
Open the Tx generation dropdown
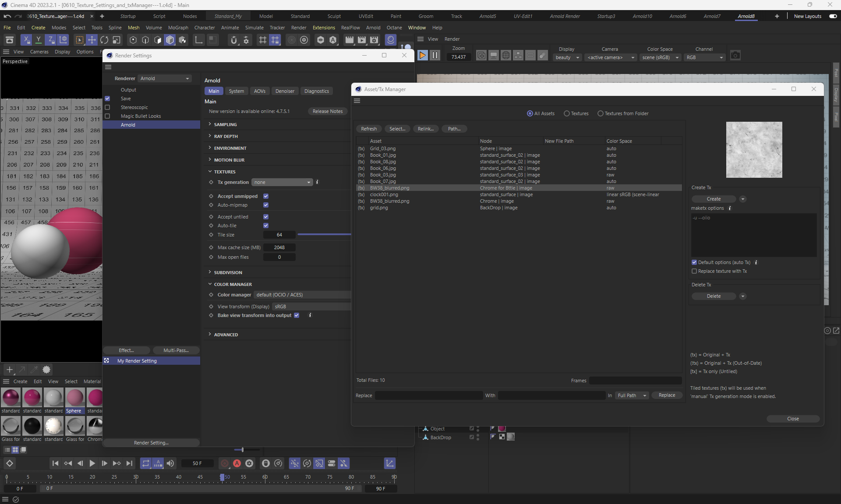282,182
